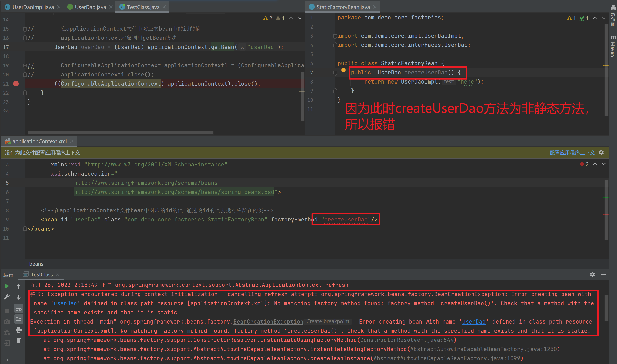The height and width of the screenshot is (364, 617).
Task: Open Run panel settings gear
Action: pyautogui.click(x=592, y=274)
